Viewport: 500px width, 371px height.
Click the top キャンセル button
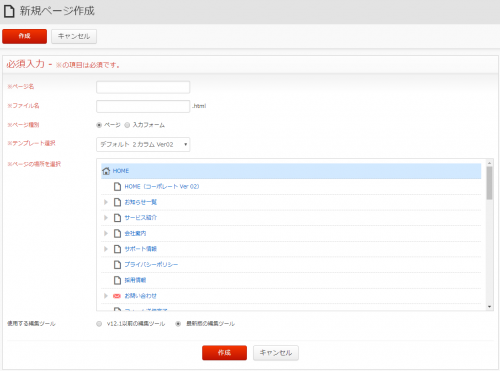click(x=74, y=36)
